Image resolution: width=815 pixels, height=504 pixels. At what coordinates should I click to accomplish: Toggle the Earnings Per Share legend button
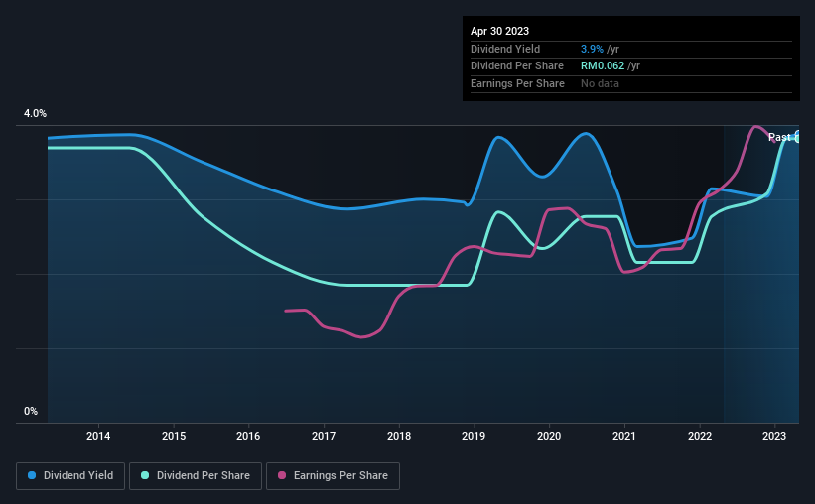tap(333, 476)
